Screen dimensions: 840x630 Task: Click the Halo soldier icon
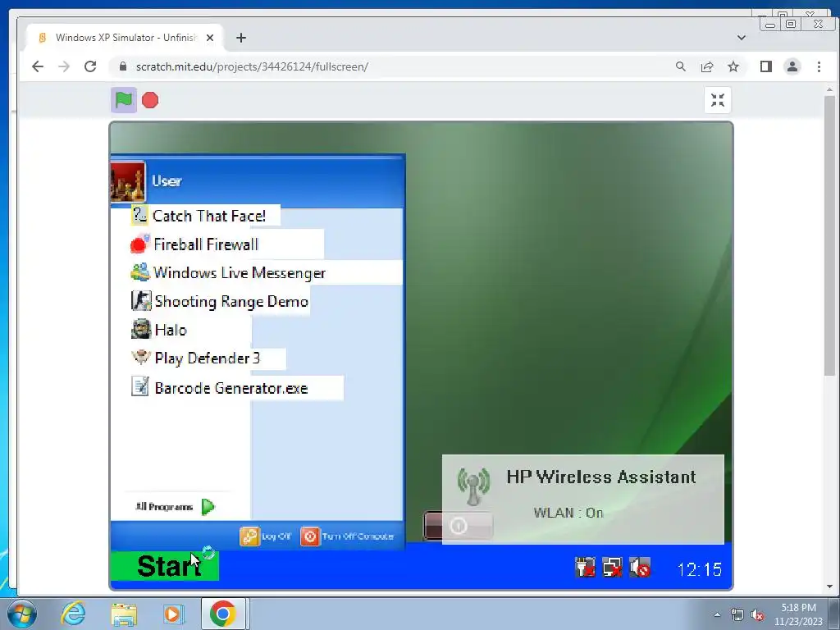[x=141, y=329]
